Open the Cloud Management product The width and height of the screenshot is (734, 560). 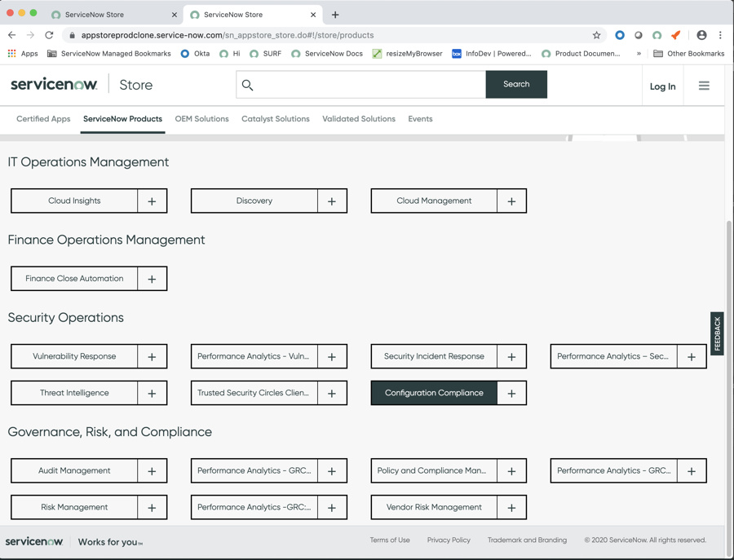coord(434,201)
